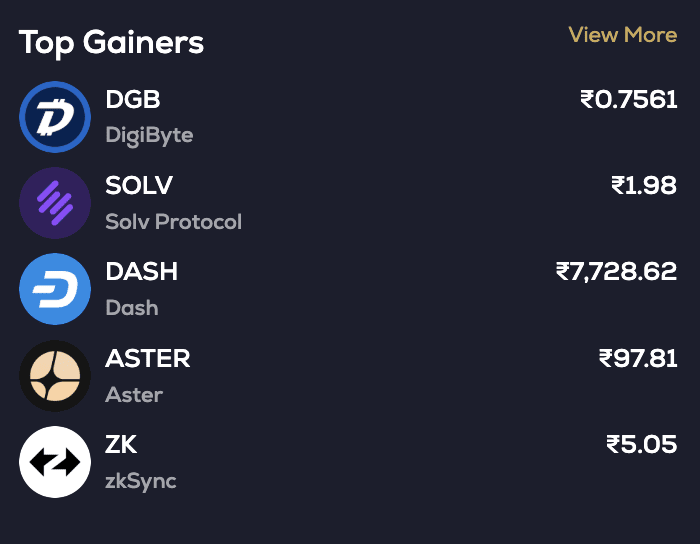Select the ASTER ticker symbol
This screenshot has width=700, height=544.
coord(147,358)
